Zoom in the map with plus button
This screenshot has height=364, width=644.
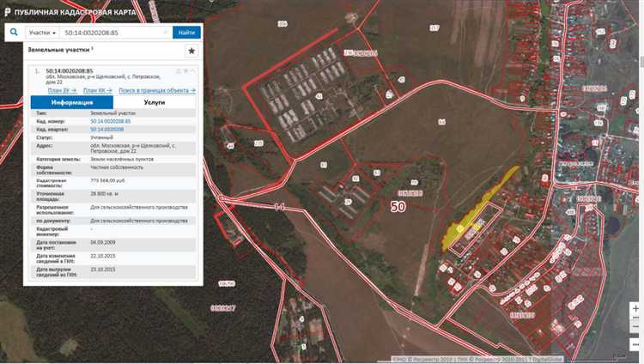coord(635,310)
